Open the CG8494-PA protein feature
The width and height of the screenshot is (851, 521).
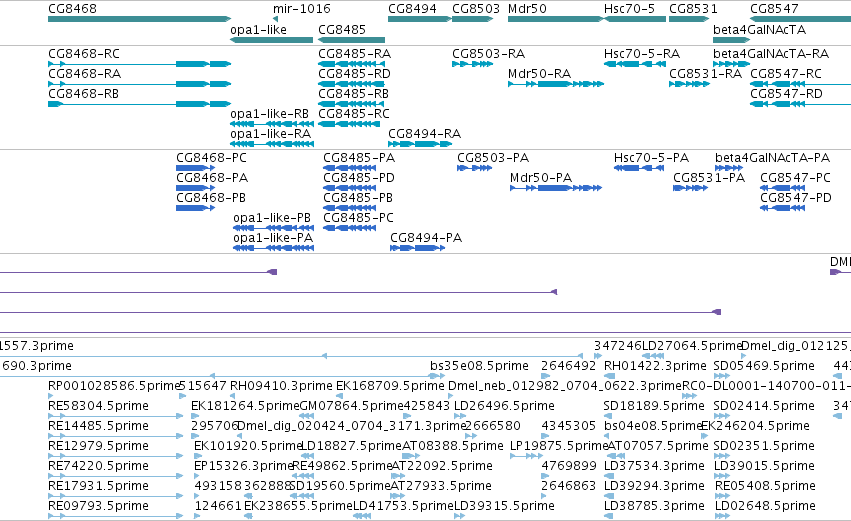tap(417, 249)
